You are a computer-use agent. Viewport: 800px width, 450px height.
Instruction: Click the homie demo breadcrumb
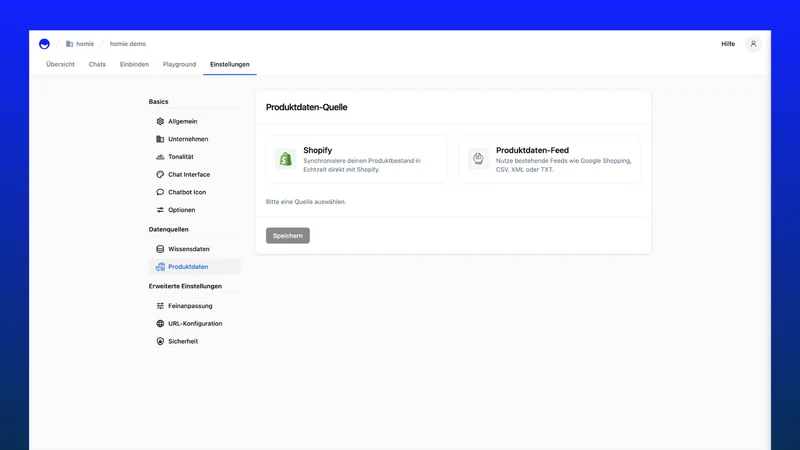point(128,44)
